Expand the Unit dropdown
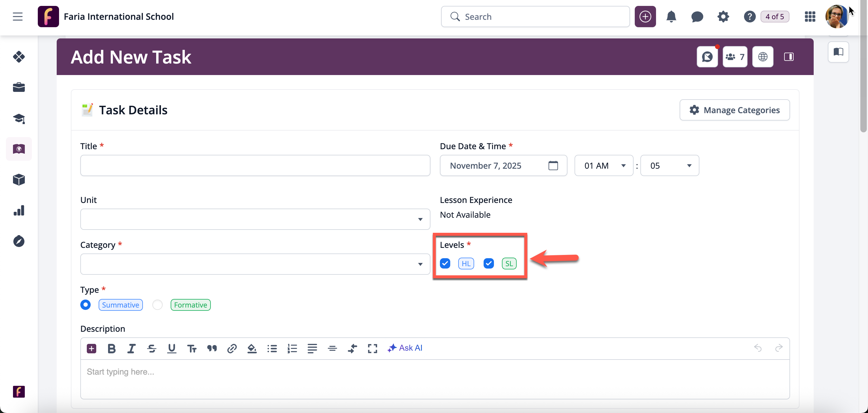 pyautogui.click(x=255, y=219)
